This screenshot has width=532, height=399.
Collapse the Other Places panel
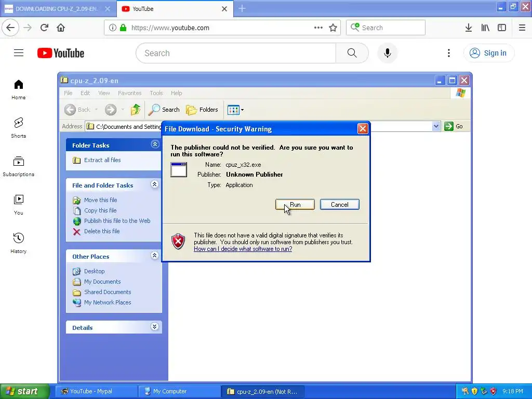point(155,256)
